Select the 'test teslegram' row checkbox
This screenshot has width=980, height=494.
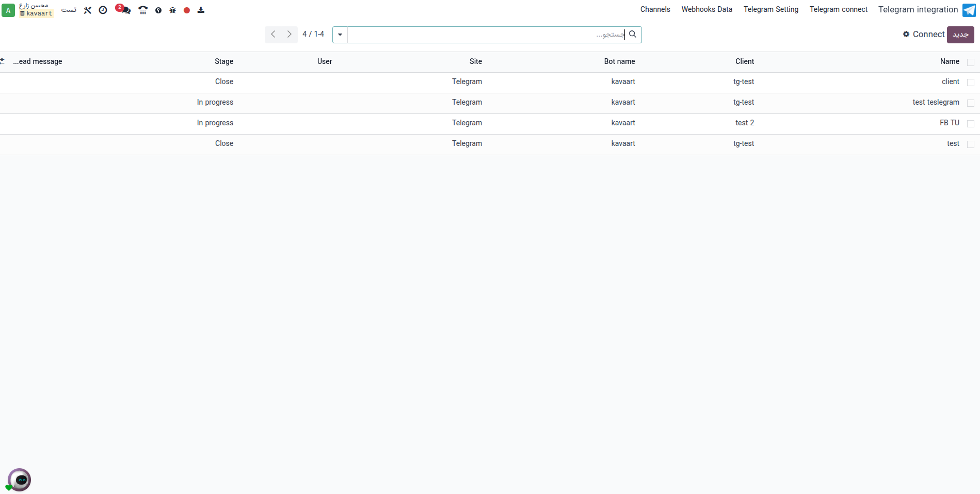pos(970,103)
